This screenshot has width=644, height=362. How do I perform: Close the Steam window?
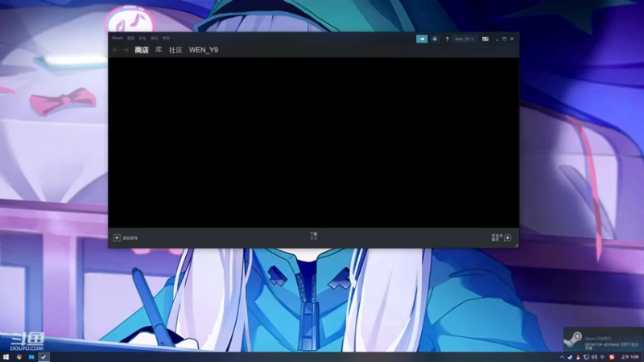tap(512, 39)
